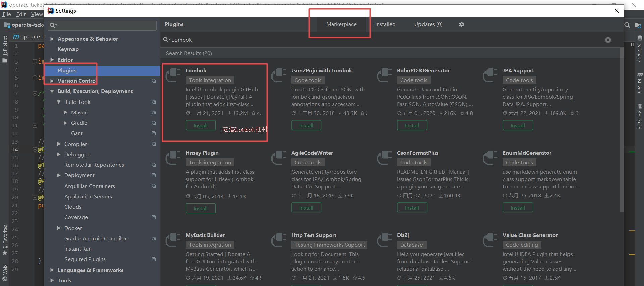Viewport: 644px width, 286px height.
Task: Switch to the Updates (0) tab
Action: tap(428, 24)
